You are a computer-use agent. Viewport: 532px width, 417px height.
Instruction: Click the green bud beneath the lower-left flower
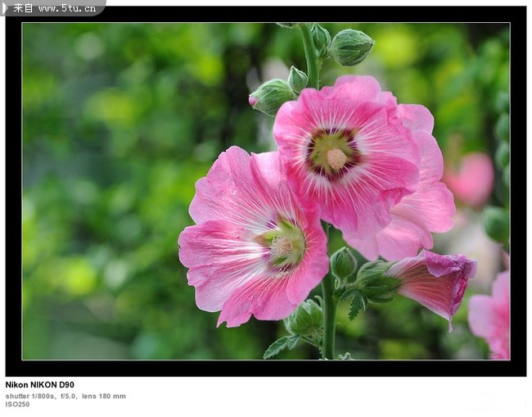(x=306, y=317)
